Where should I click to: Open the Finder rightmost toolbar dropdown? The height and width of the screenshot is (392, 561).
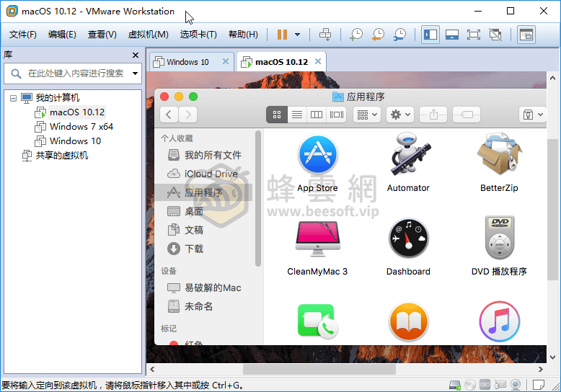[533, 115]
